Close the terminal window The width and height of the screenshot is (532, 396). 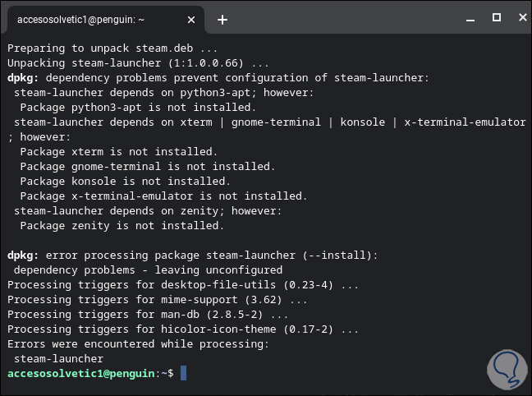point(518,17)
